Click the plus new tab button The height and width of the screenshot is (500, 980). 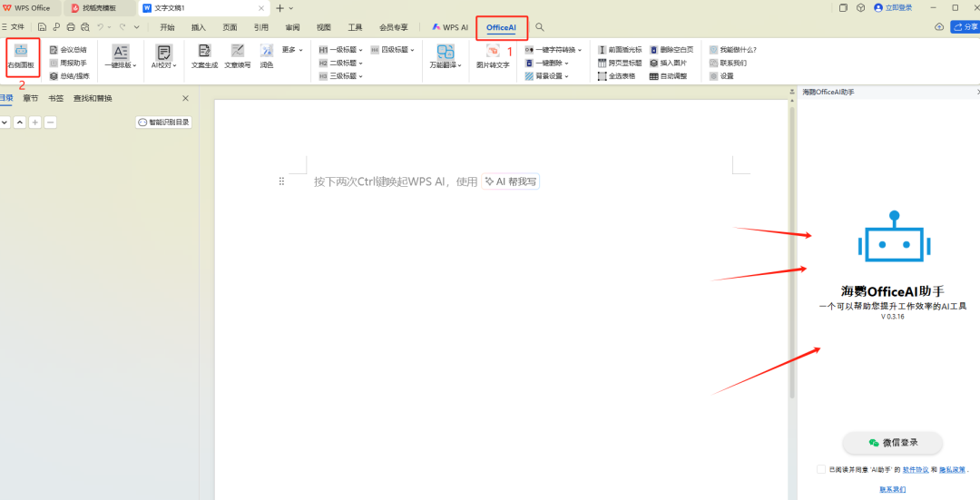point(280,8)
